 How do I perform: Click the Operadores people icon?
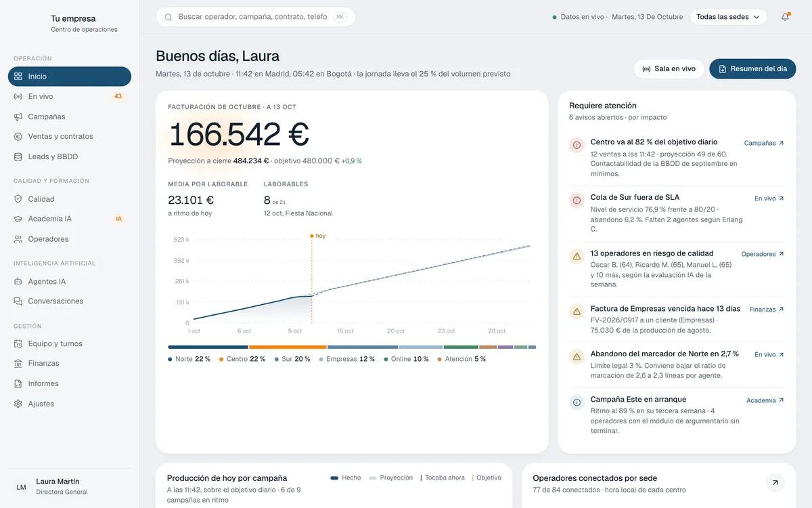coord(18,239)
